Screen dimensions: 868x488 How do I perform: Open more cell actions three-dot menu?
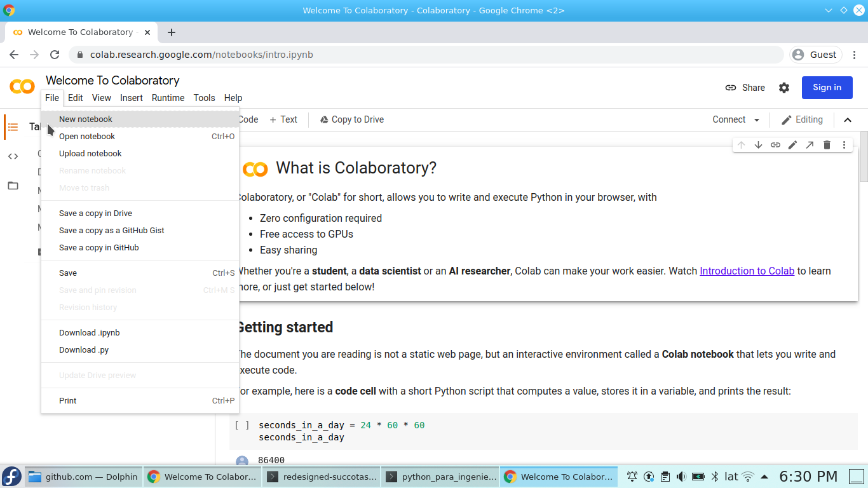tap(844, 145)
